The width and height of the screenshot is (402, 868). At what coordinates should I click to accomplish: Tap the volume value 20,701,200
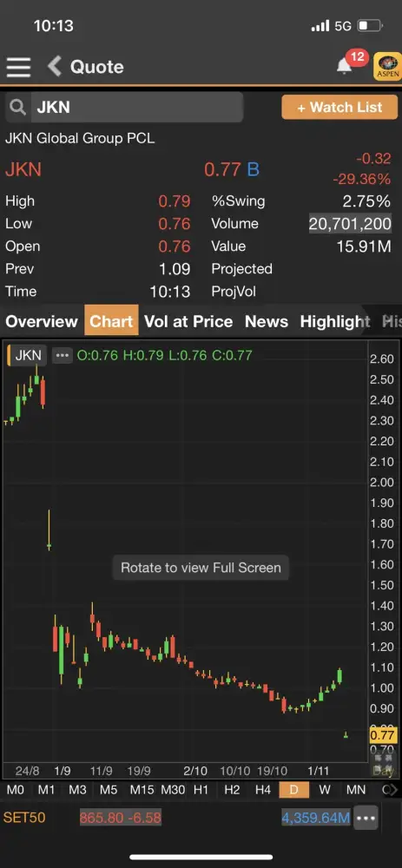[x=350, y=224]
